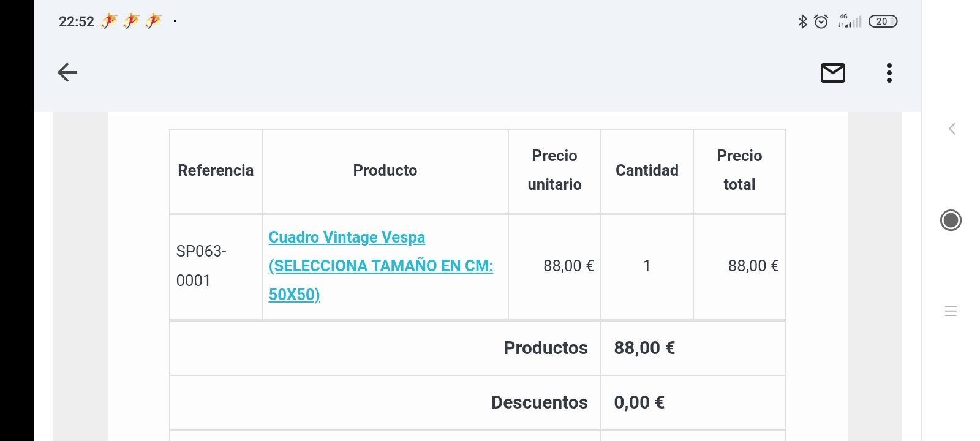Screen dimensions: 980x441
Task: Tap the alarm clock status icon
Action: pyautogui.click(x=821, y=21)
